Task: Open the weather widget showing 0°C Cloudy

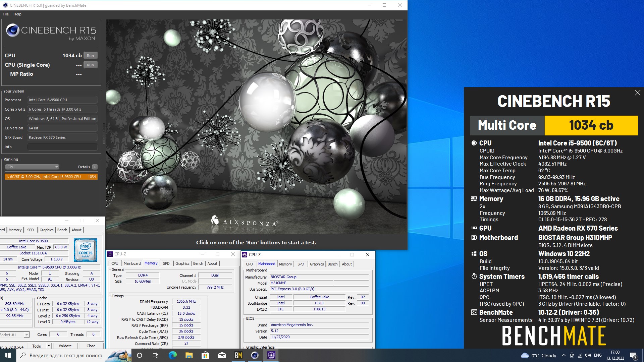Action: click(x=538, y=356)
